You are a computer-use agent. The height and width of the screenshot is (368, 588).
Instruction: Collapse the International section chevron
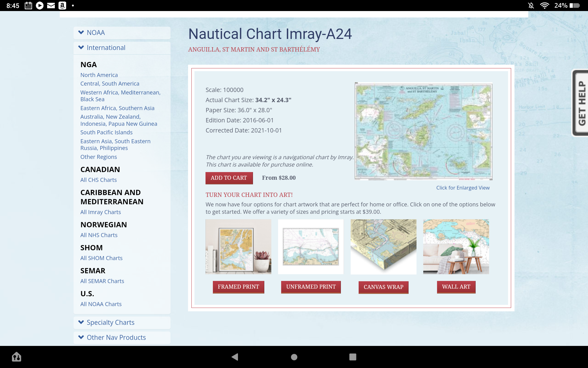click(81, 47)
